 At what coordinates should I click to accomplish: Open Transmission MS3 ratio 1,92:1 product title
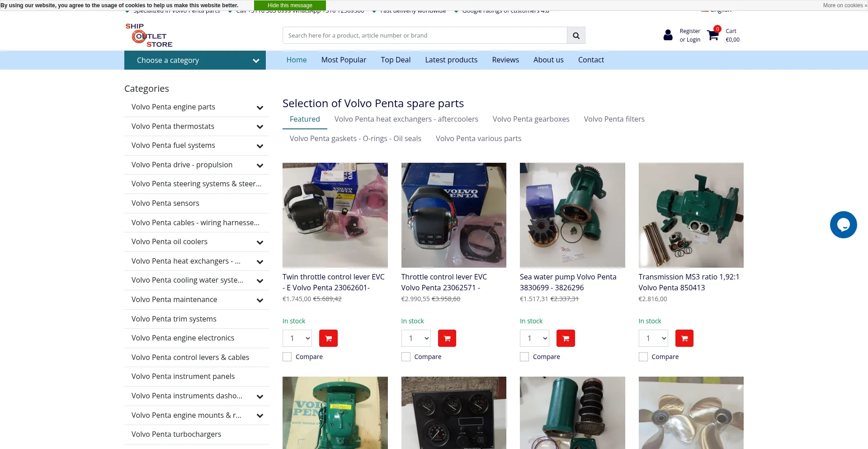689,282
